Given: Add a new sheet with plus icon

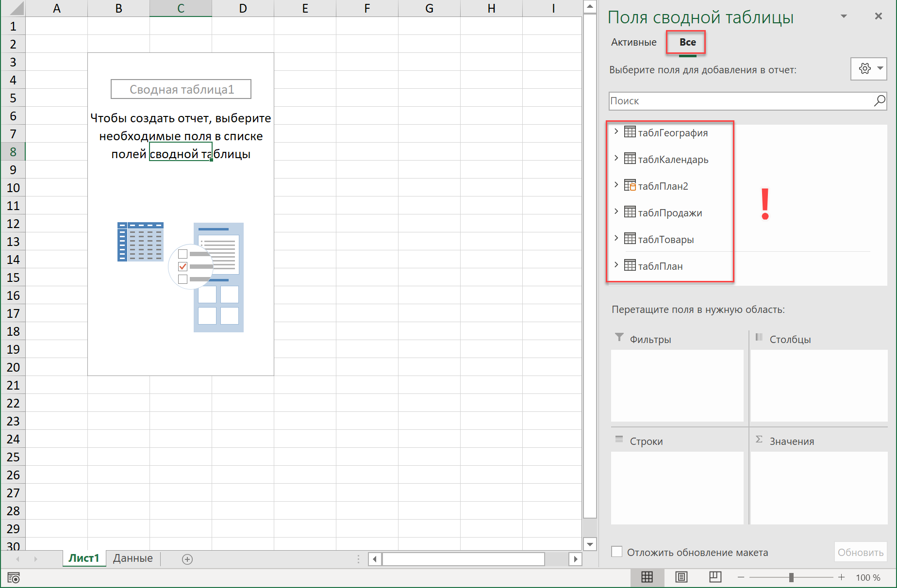Looking at the screenshot, I should [x=187, y=559].
